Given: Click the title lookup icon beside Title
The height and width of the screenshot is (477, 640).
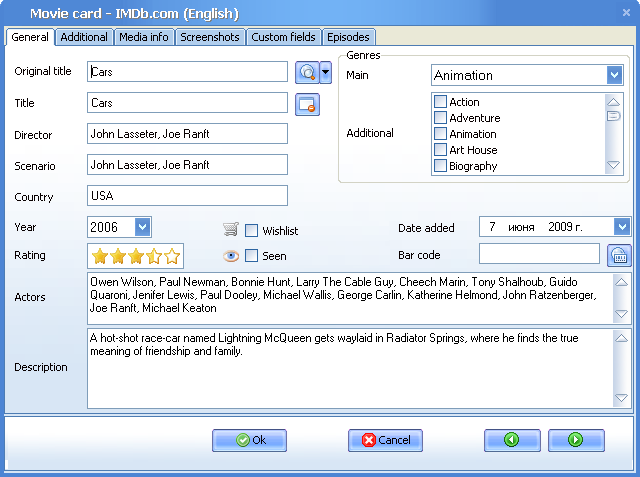Looking at the screenshot, I should 307,104.
